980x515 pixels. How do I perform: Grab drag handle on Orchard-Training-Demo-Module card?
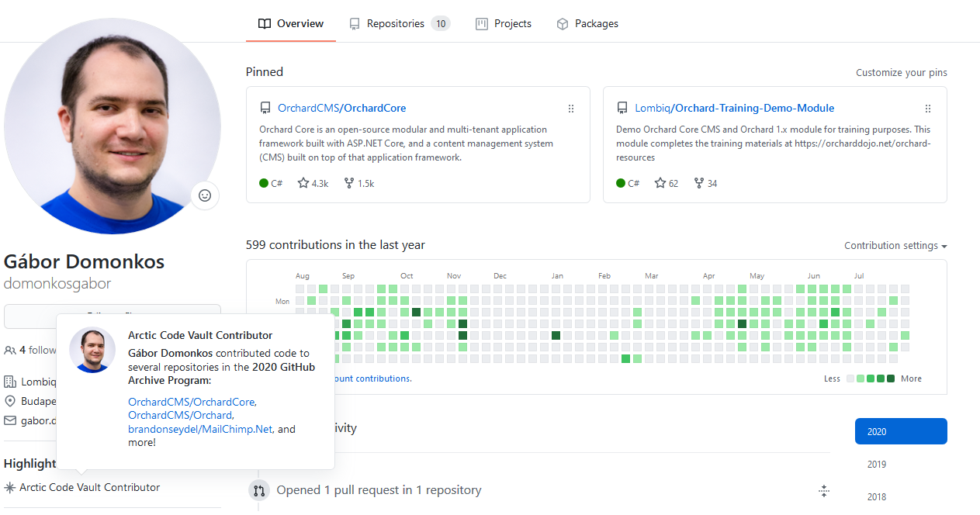pyautogui.click(x=928, y=109)
